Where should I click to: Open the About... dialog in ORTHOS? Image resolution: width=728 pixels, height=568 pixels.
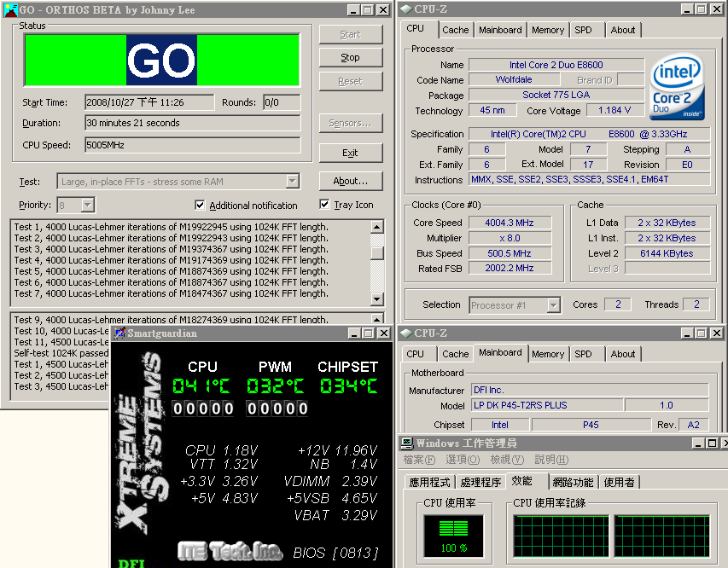(351, 181)
